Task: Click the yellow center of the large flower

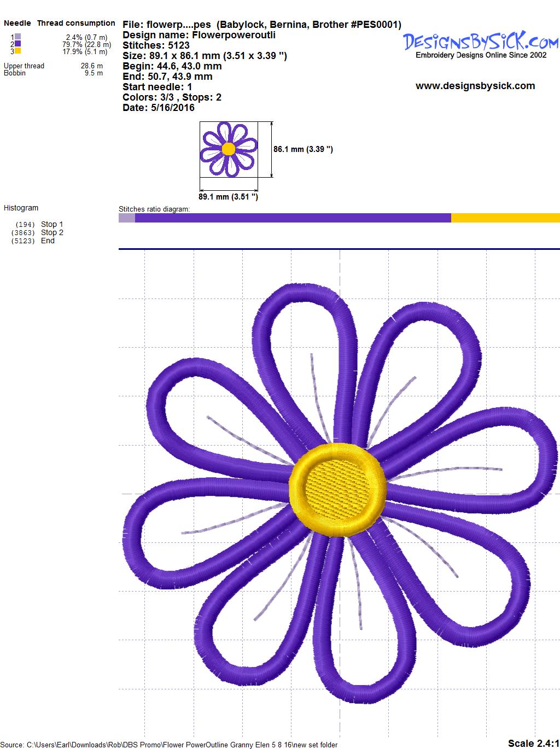Action: pyautogui.click(x=337, y=488)
